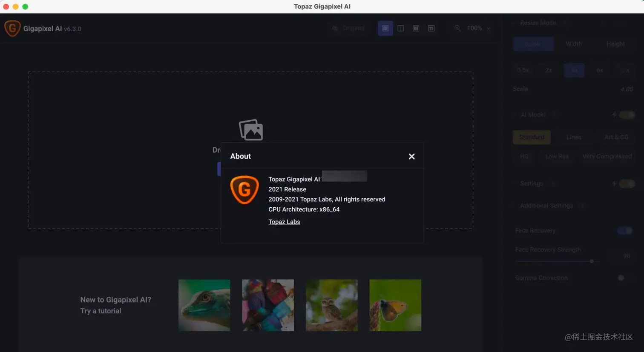Select the Art & CG AI model
This screenshot has height=352, width=644.
click(x=616, y=137)
